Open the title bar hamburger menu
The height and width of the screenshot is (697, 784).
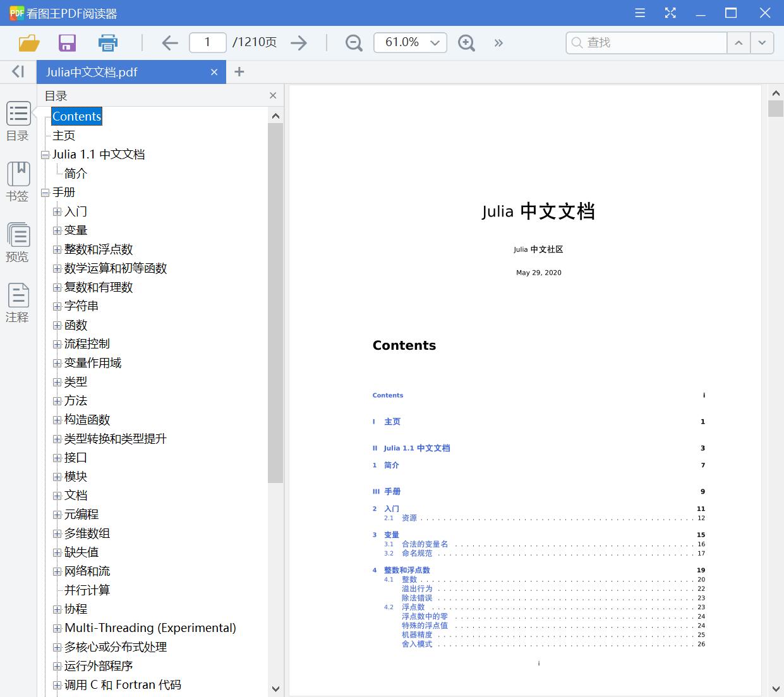(x=640, y=13)
